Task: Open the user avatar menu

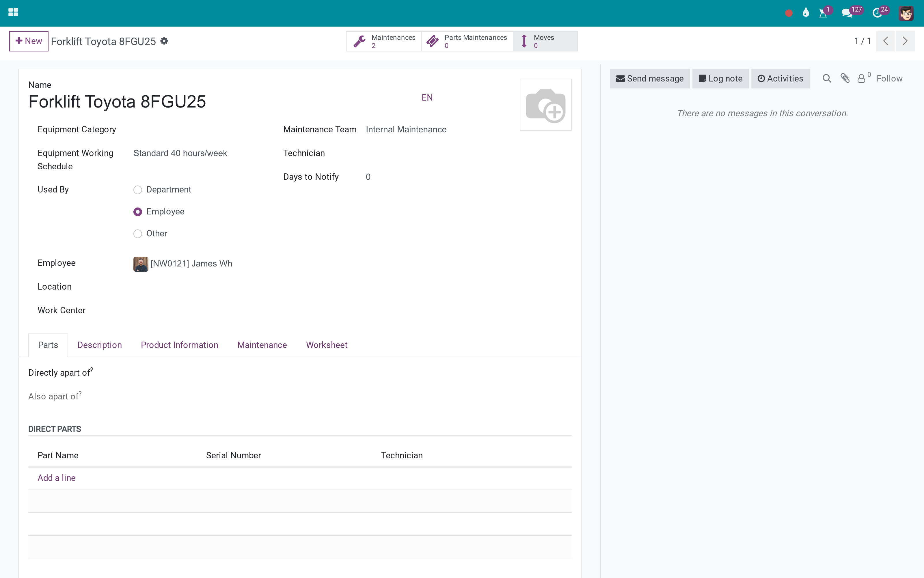Action: [906, 13]
